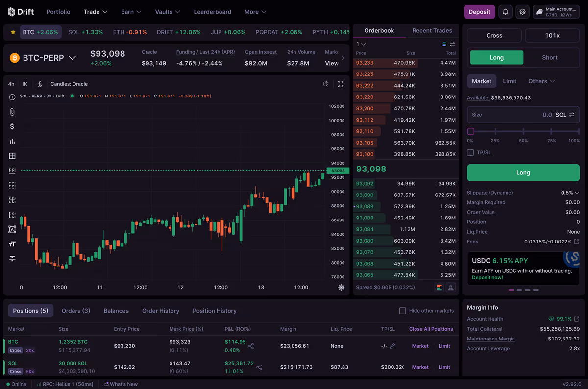This screenshot has width=588, height=389.
Task: Click the Drift logo
Action: pos(21,12)
